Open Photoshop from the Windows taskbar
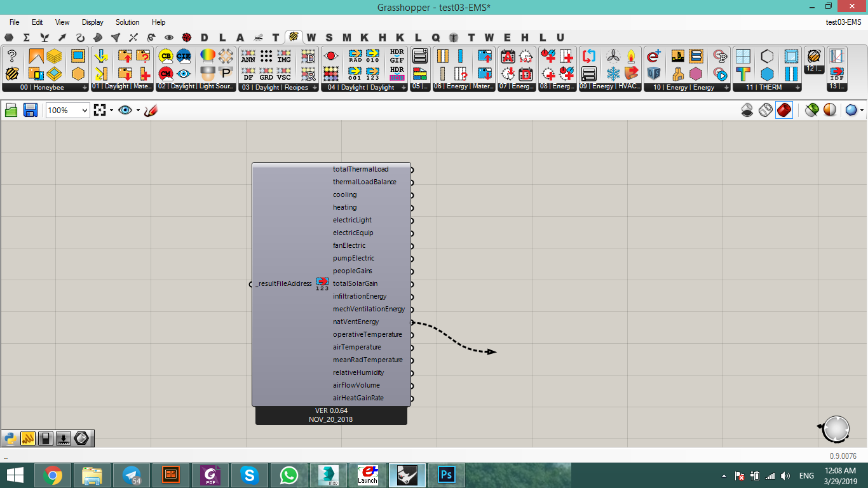This screenshot has height=488, width=868. point(447,475)
